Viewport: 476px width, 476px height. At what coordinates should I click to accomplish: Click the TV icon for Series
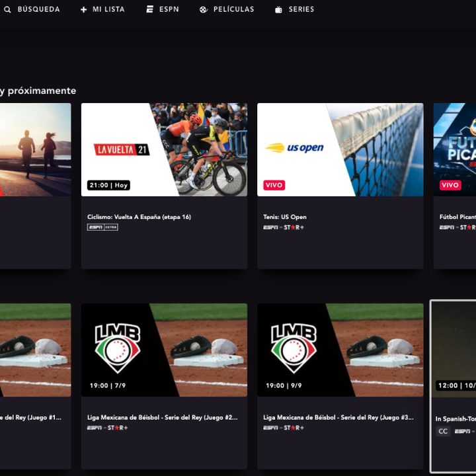click(x=278, y=10)
